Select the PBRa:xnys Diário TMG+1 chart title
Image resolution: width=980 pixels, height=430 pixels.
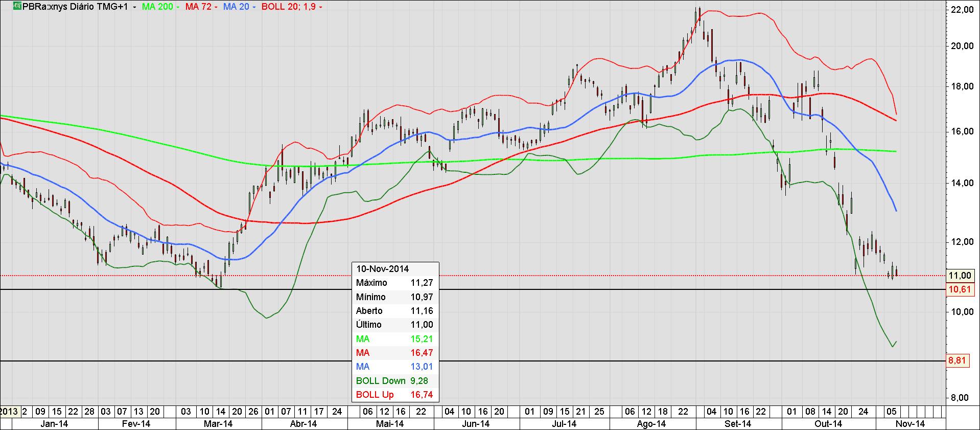tap(75, 7)
